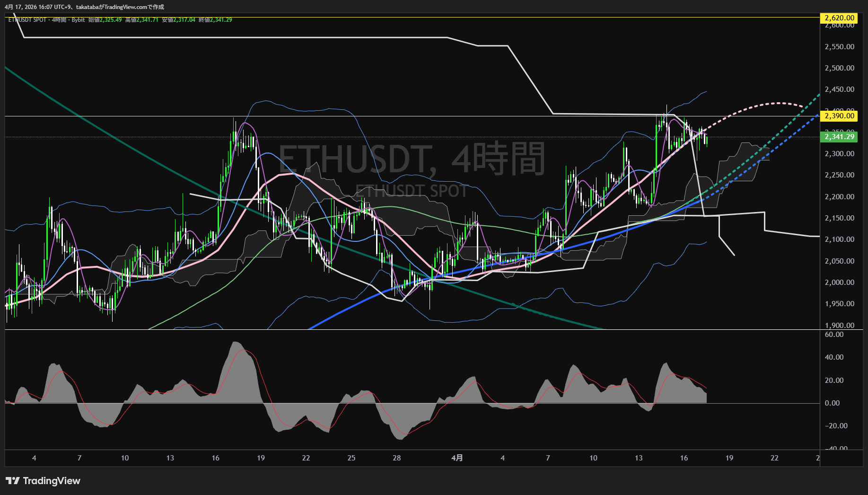
Task: Click the ETHUSDT SPOT symbol title in header
Action: (27, 20)
